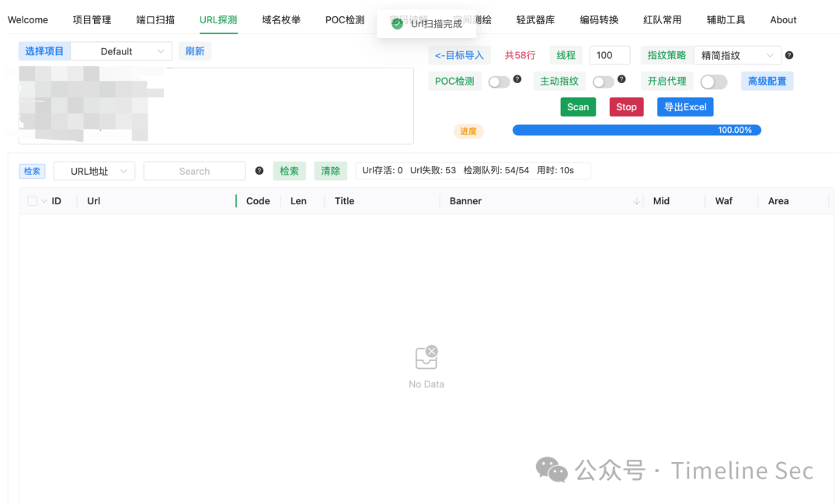Open help icon next to Search box
This screenshot has height=504, width=839.
[x=259, y=171]
